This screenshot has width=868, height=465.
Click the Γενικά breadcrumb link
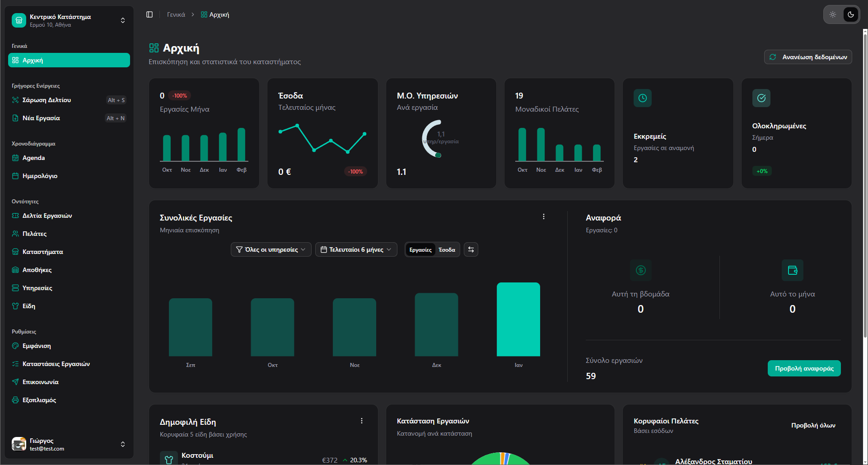(176, 14)
